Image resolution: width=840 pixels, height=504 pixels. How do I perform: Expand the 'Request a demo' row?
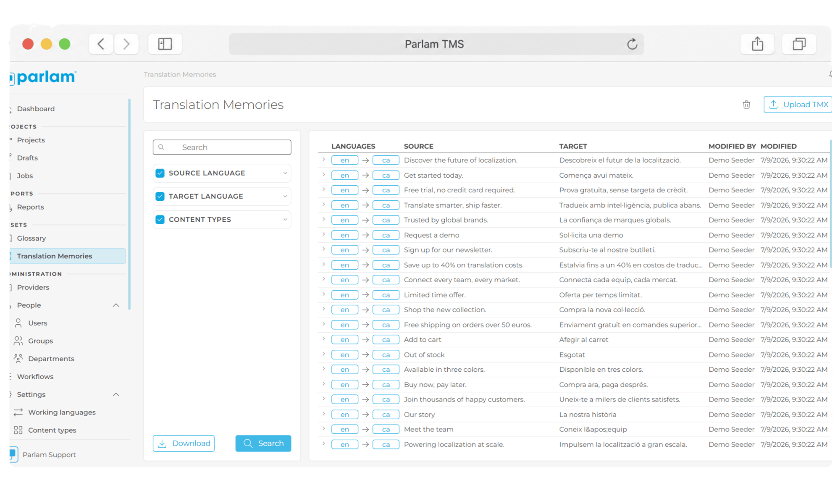324,234
